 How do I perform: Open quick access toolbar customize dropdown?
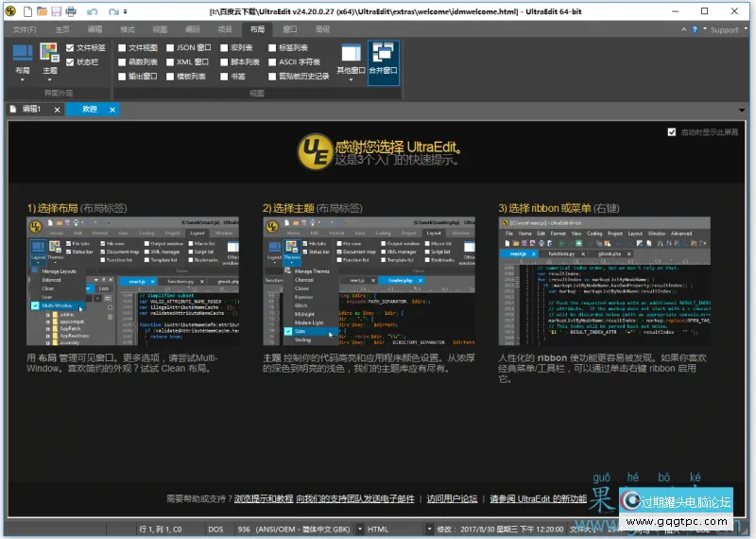126,11
